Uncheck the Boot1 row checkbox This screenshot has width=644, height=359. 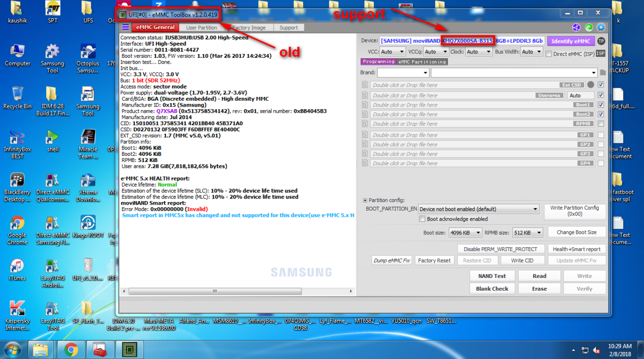click(x=601, y=105)
